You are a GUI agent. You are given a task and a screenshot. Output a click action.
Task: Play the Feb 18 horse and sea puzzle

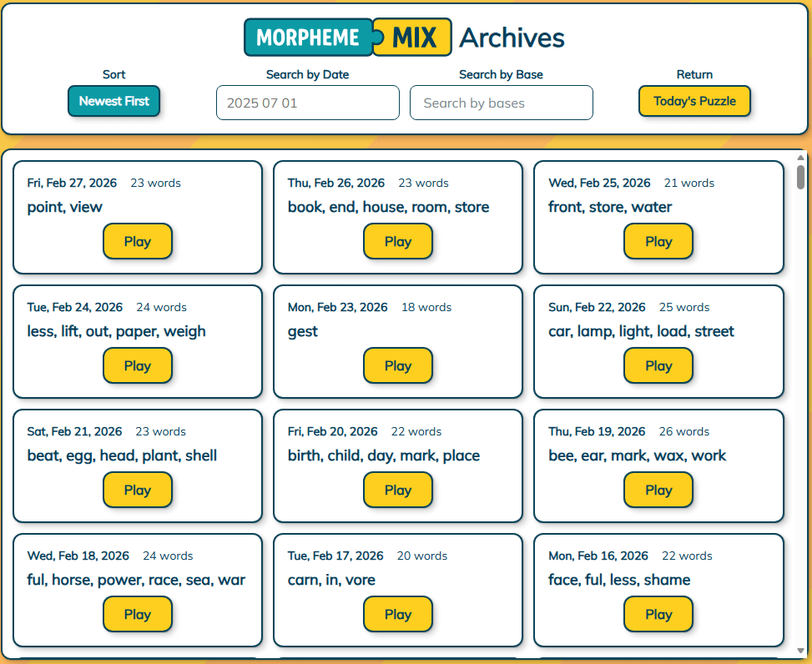coord(138,614)
